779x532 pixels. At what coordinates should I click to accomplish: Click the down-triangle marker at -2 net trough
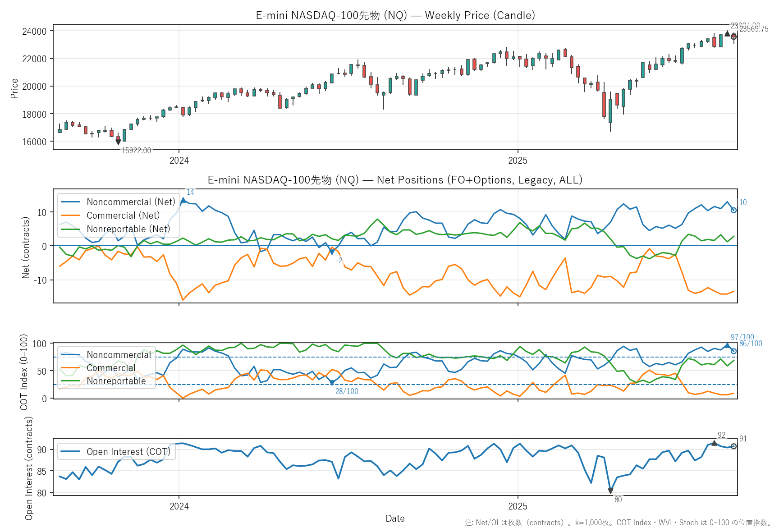point(332,252)
